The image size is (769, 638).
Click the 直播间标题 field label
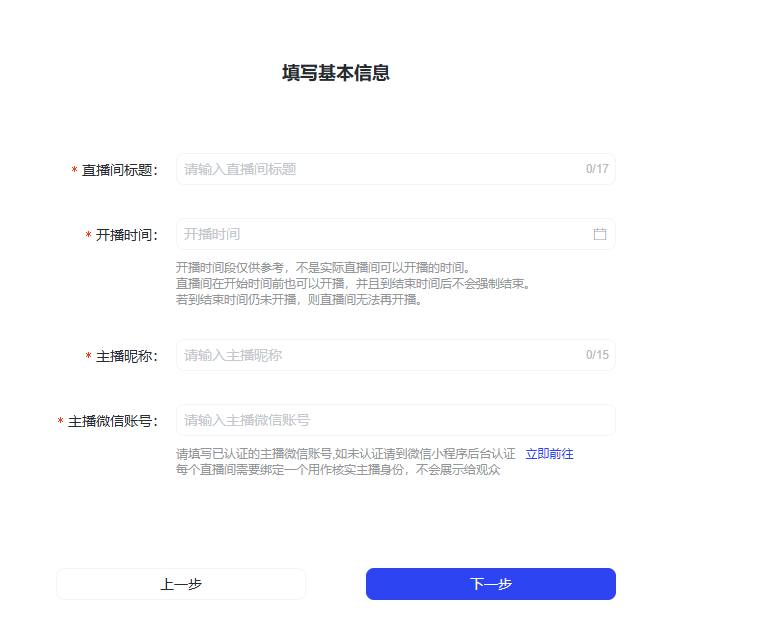pos(119,170)
